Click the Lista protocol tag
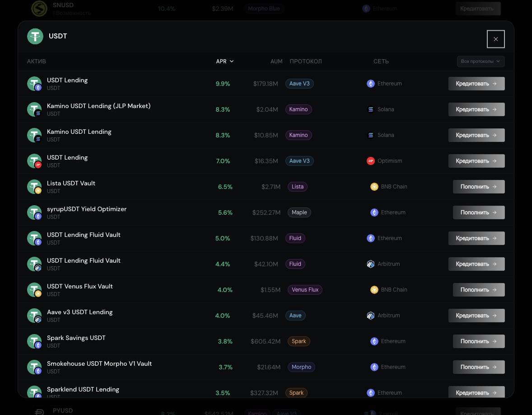 298,187
